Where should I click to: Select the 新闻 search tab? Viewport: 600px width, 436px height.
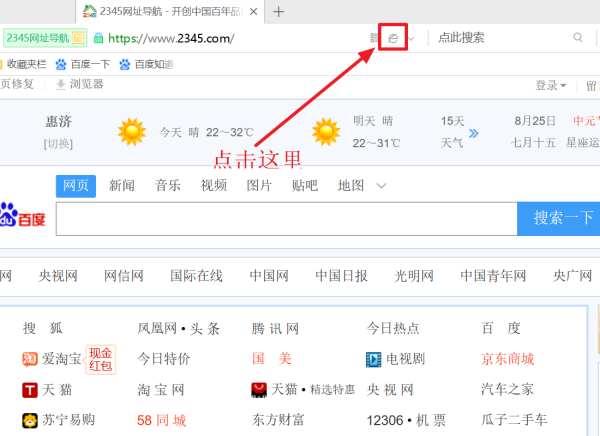click(122, 186)
